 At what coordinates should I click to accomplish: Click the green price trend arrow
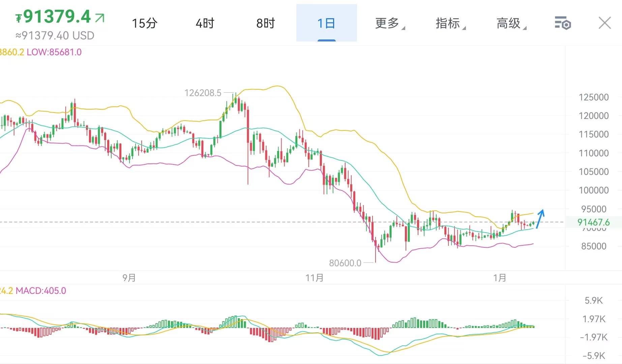coord(100,18)
